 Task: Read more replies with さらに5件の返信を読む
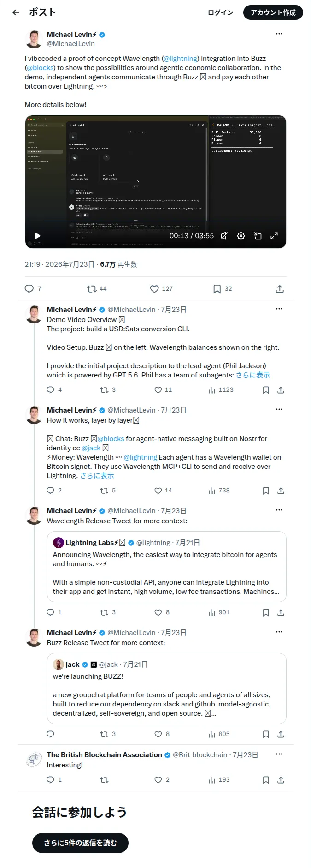[x=80, y=843]
